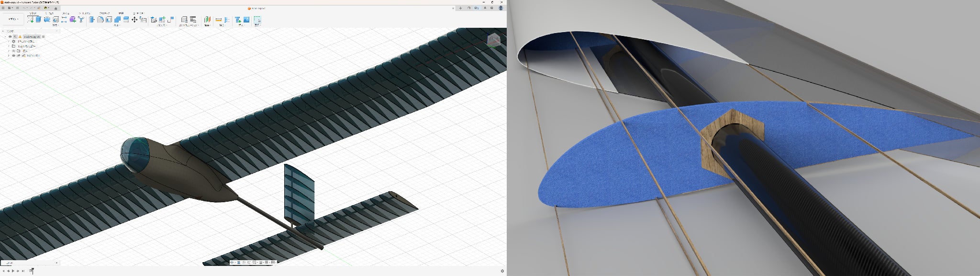Image resolution: width=980 pixels, height=276 pixels.
Task: Select the Move/Copy arrows tool
Action: coord(134,20)
